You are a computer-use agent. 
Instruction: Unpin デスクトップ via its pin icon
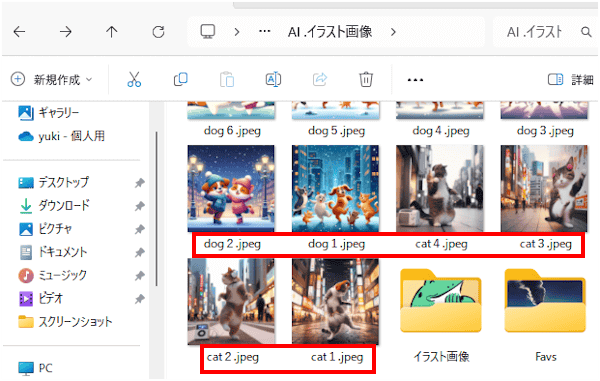point(140,183)
